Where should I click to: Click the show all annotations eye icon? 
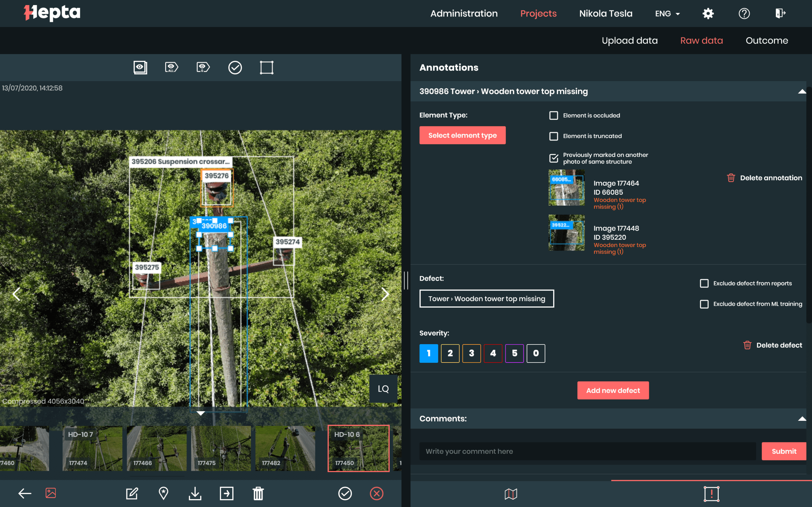pos(172,67)
